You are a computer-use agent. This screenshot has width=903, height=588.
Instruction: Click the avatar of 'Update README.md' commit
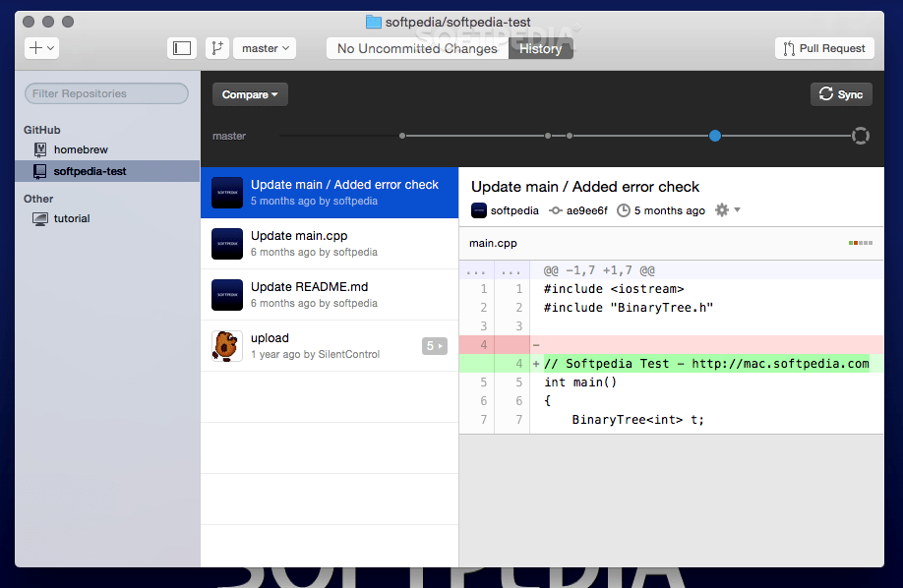[227, 295]
